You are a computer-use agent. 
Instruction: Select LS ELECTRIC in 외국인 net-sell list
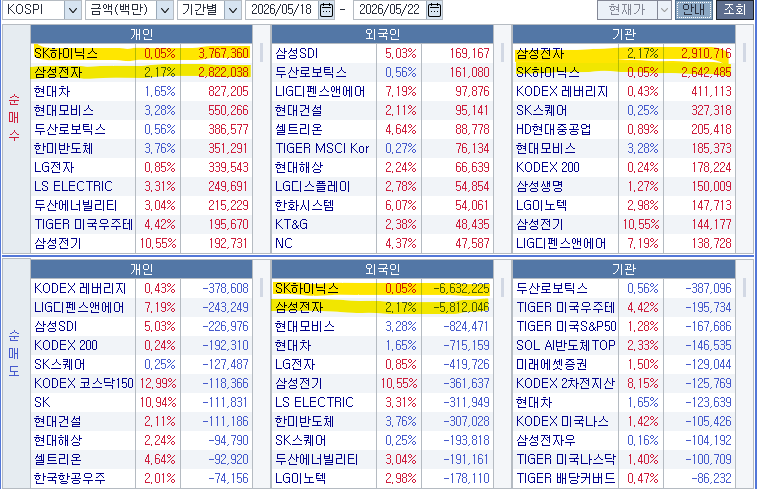[x=314, y=402]
